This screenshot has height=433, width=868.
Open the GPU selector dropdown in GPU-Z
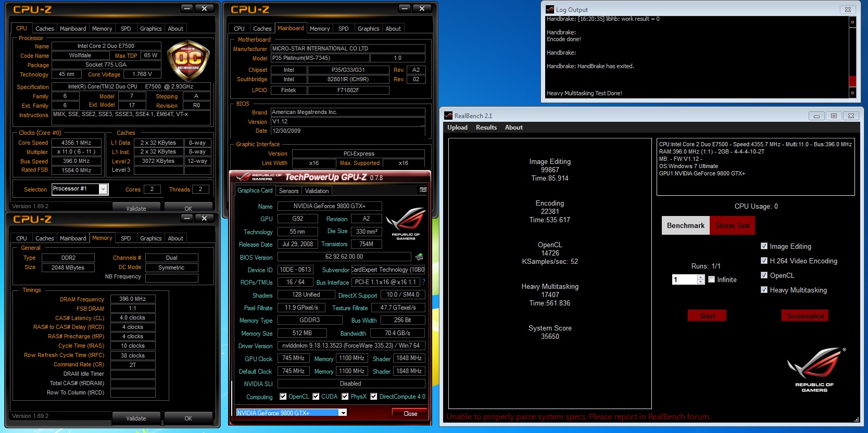click(x=343, y=413)
